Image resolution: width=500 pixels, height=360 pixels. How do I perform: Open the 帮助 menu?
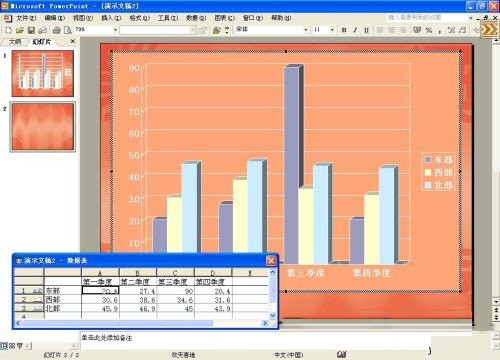point(281,18)
